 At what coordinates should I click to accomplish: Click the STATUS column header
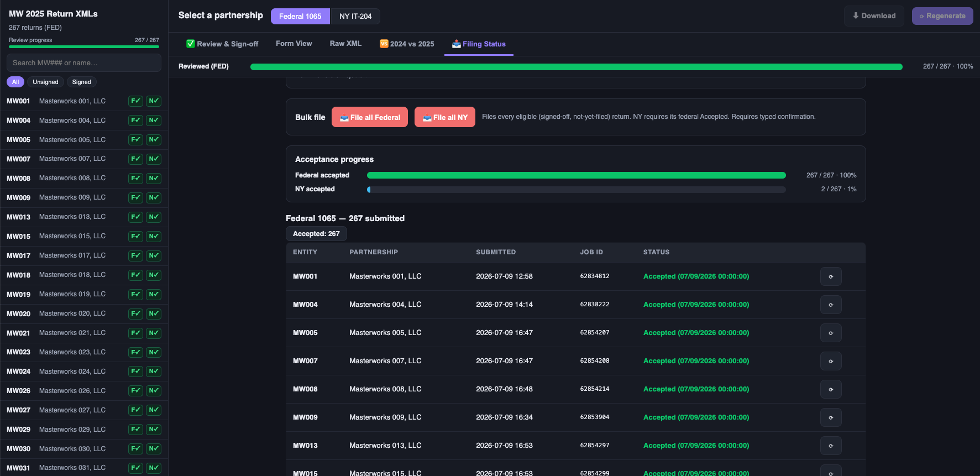[x=656, y=252]
